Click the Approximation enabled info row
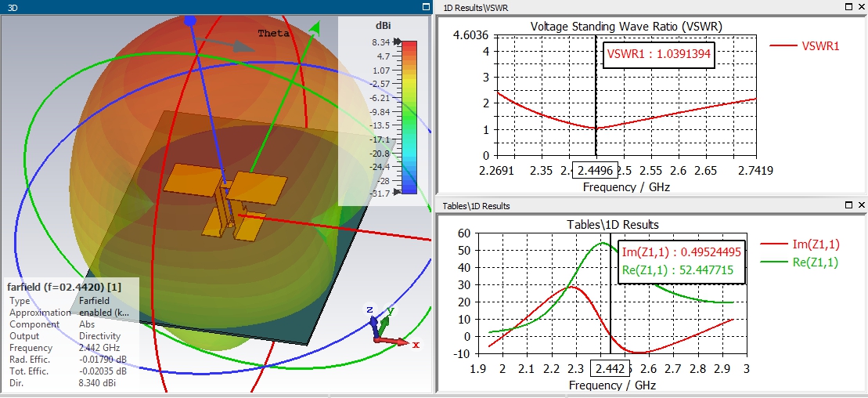The image size is (868, 398). (69, 313)
